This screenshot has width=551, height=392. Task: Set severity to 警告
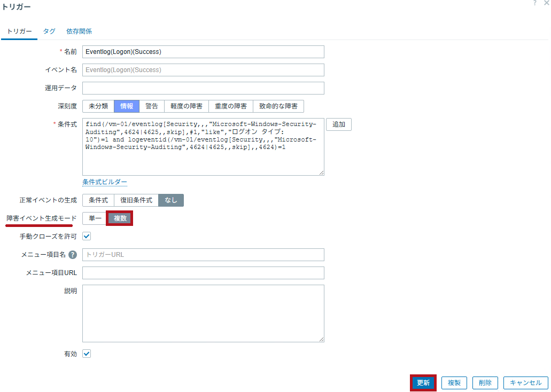(x=152, y=106)
